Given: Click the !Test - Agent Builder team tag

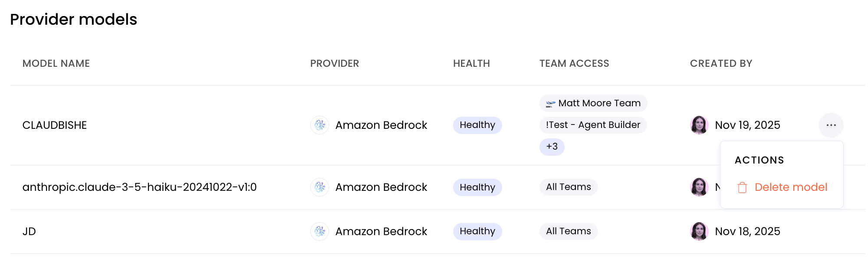Looking at the screenshot, I should coord(593,125).
